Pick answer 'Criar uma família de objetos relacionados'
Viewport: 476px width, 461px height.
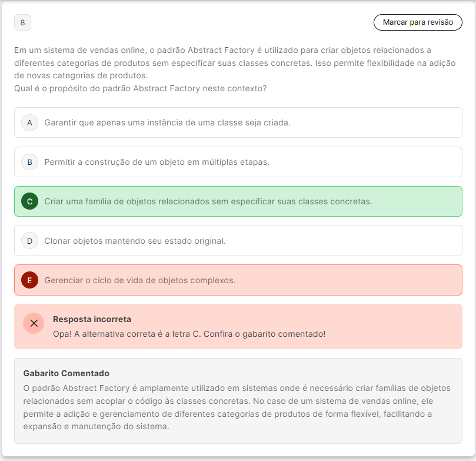coord(208,201)
